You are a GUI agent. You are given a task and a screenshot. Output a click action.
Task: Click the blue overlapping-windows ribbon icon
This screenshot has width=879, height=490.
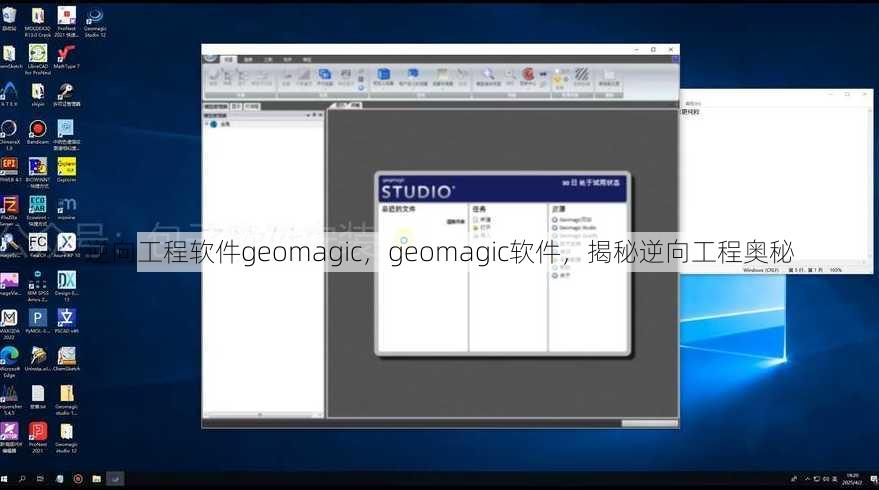[x=325, y=75]
